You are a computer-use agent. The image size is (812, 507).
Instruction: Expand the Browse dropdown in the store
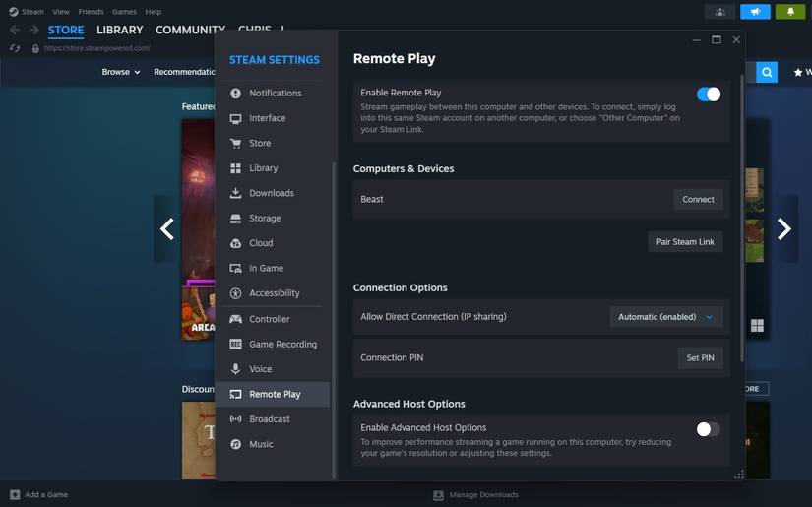pos(121,72)
